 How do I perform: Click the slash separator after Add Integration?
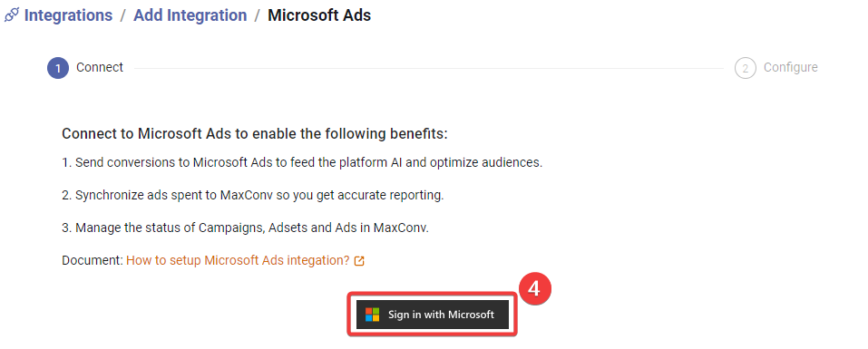click(257, 15)
